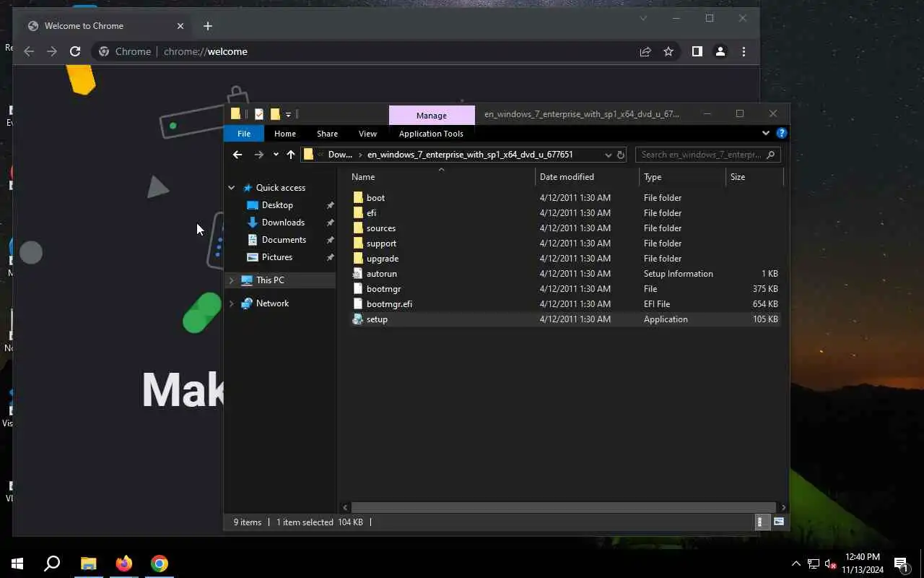The image size is (924, 578).
Task: Bookmark the page with the star icon in Chrome
Action: (x=668, y=51)
